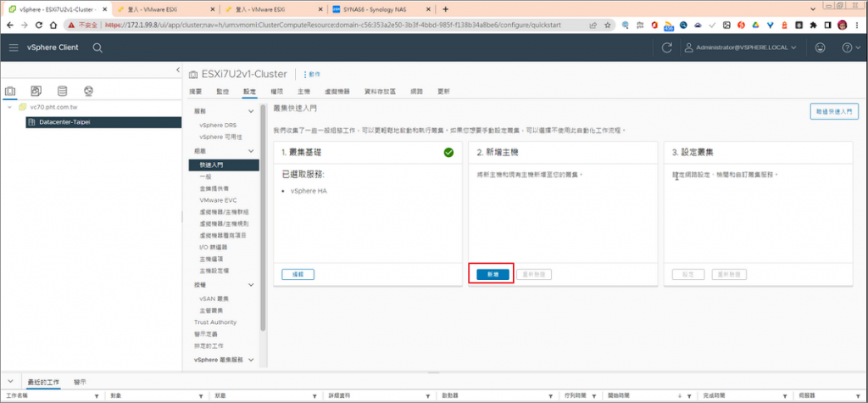Collapse the recent tasks bottom panel
The image size is (868, 403).
(10, 382)
